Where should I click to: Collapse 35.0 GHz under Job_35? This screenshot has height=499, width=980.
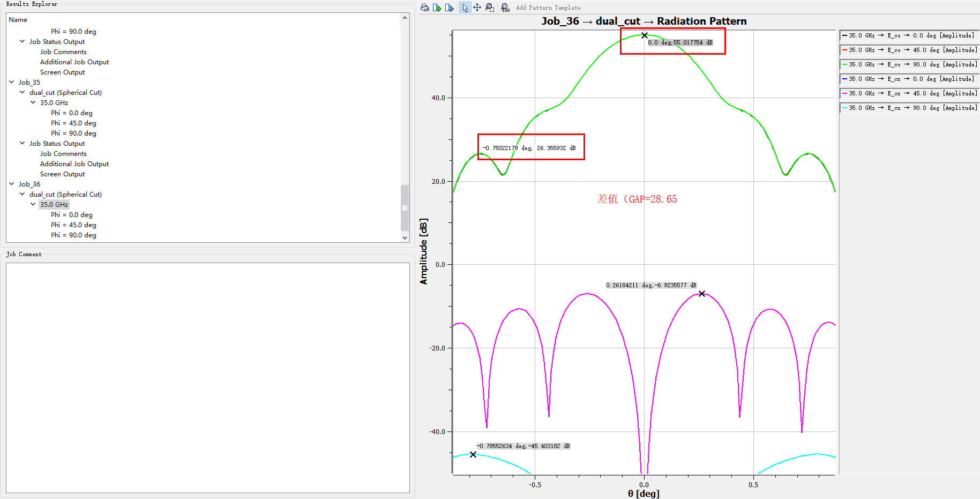point(33,102)
